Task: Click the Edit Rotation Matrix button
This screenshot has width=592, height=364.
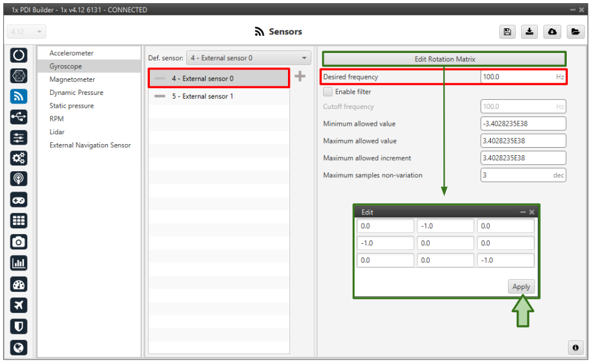Action: 444,59
